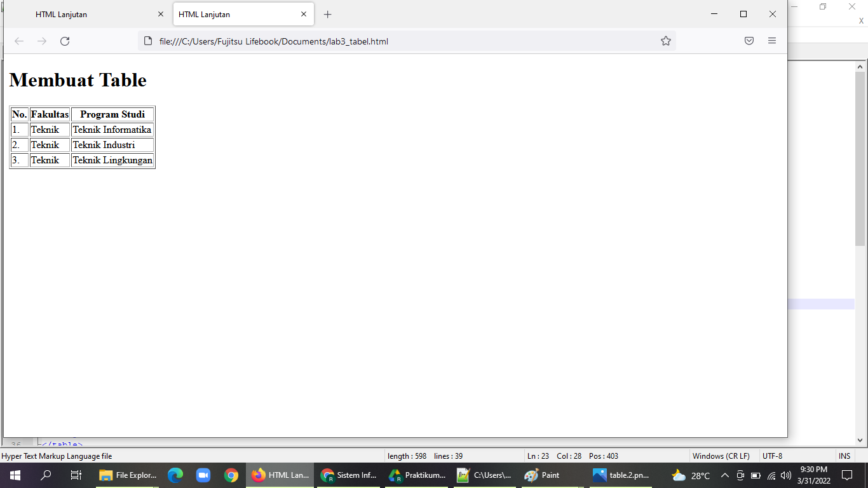Open Task View from taskbar
Screen dimensions: 868x488
(76, 475)
